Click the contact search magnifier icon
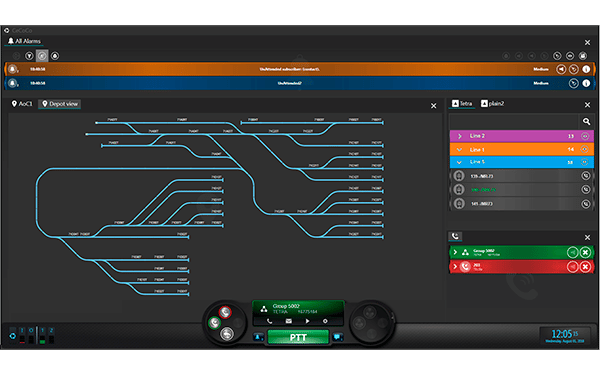600x375 pixels. point(586,122)
